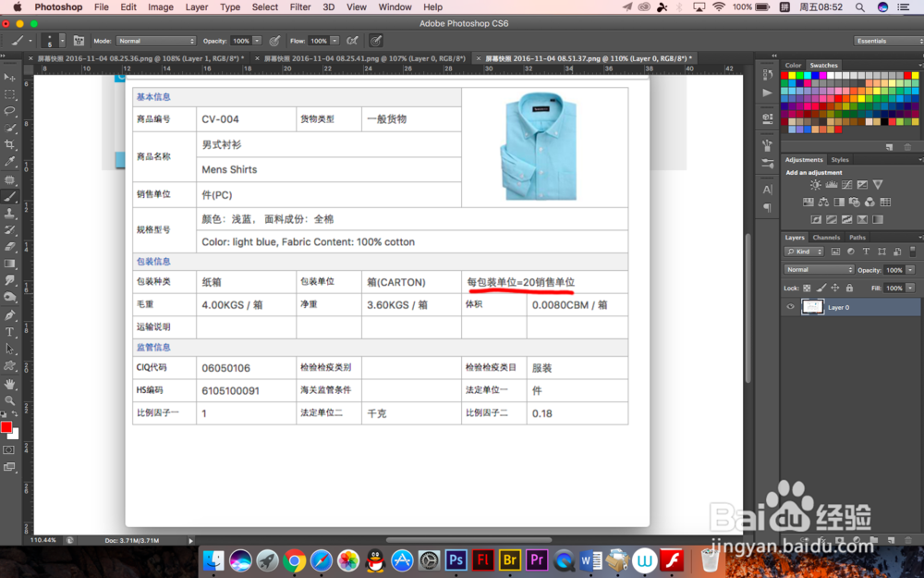The width and height of the screenshot is (924, 578).
Task: Select the Horizontal Type tool
Action: click(x=9, y=332)
